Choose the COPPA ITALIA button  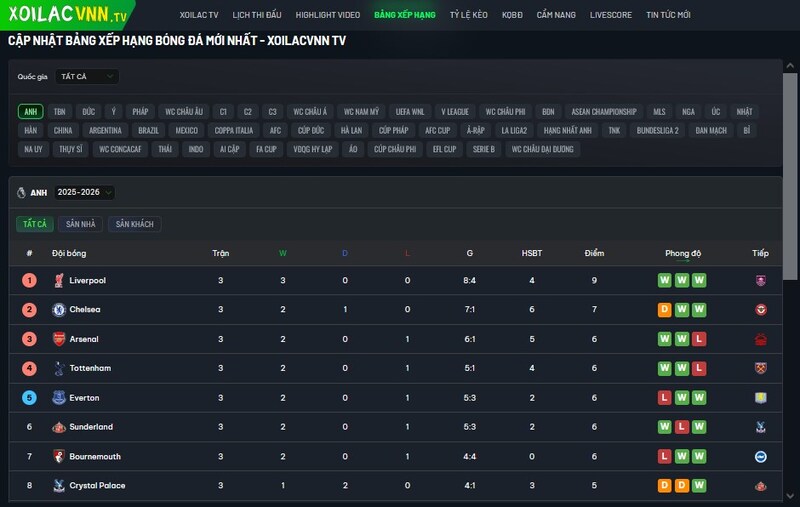[234, 131]
